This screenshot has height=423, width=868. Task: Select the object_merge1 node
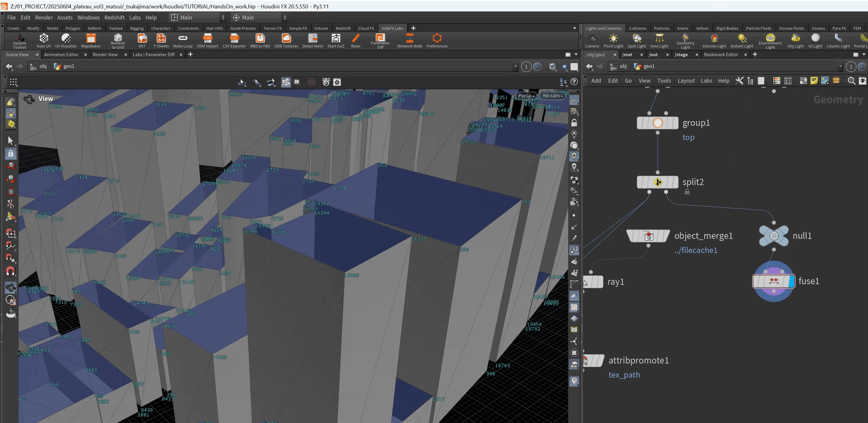648,236
